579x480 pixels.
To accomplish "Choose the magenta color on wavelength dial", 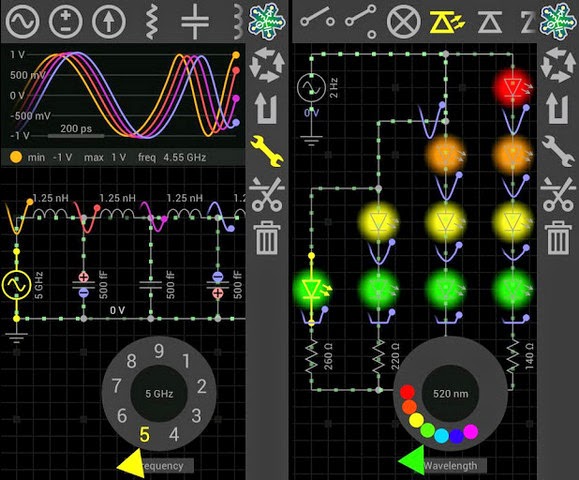I will coord(470,431).
